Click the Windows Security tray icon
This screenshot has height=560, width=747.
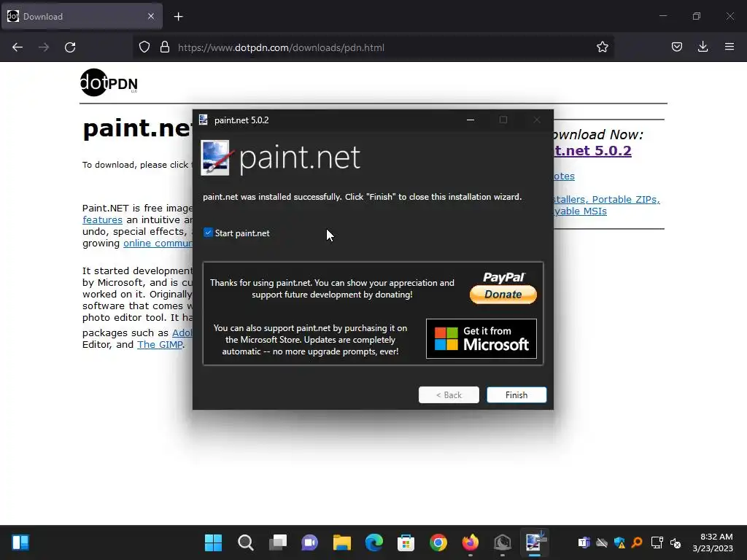coord(619,542)
